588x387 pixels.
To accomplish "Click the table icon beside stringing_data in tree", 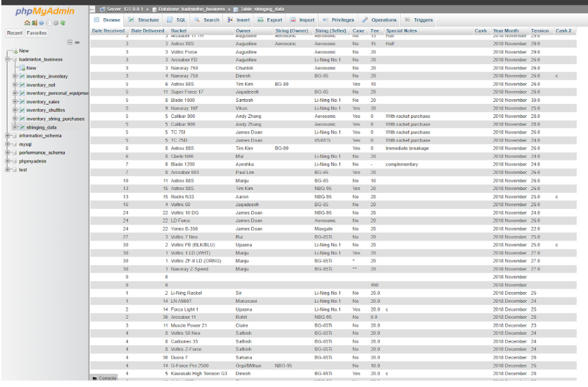I will click(x=22, y=127).
